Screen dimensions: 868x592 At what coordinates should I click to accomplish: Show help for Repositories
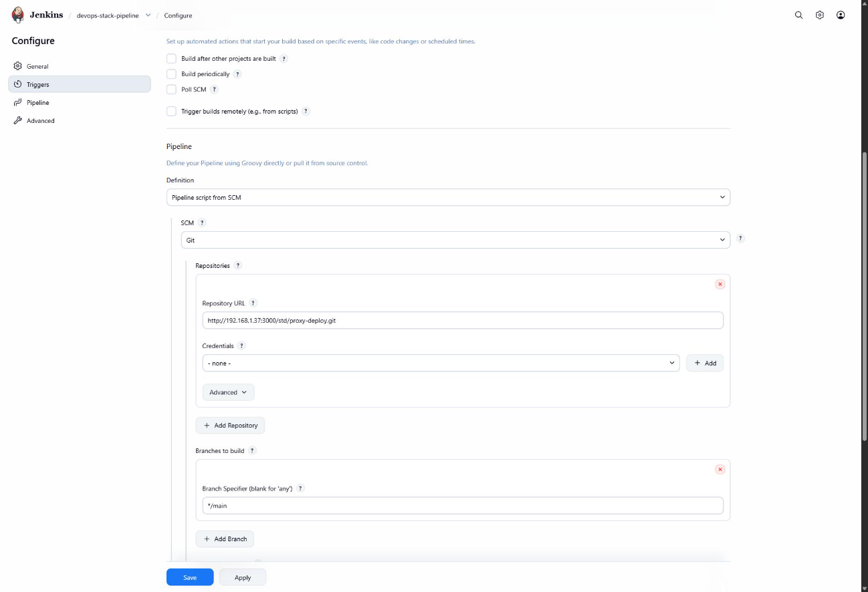(x=237, y=265)
